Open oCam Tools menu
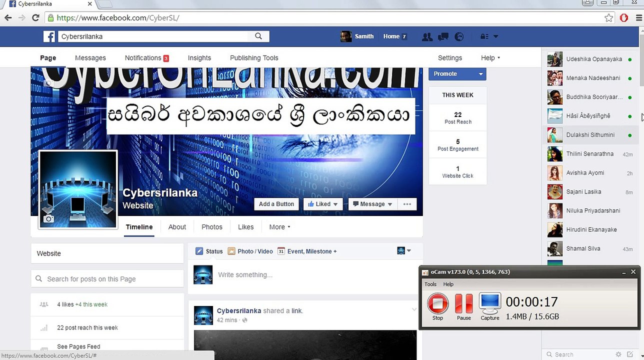 (x=430, y=284)
